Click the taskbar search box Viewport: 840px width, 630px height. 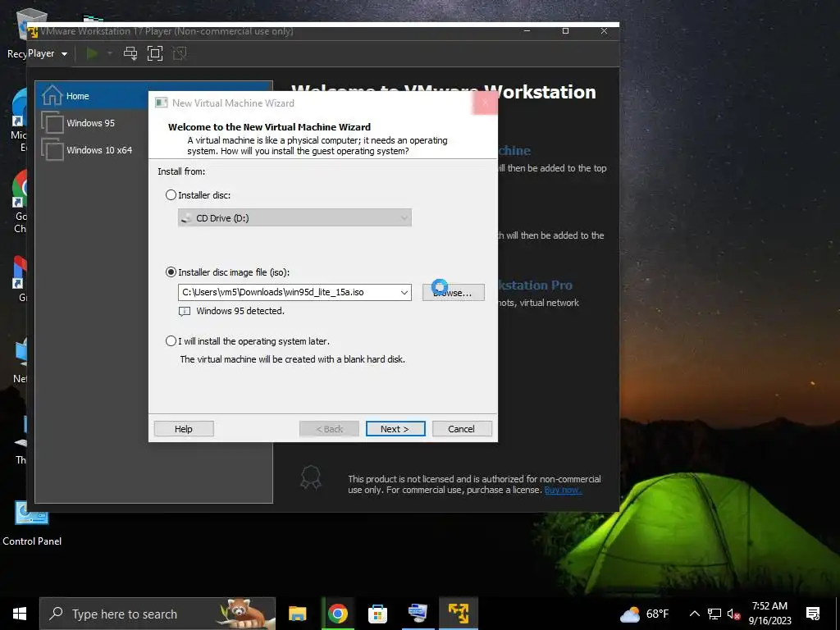(157, 614)
